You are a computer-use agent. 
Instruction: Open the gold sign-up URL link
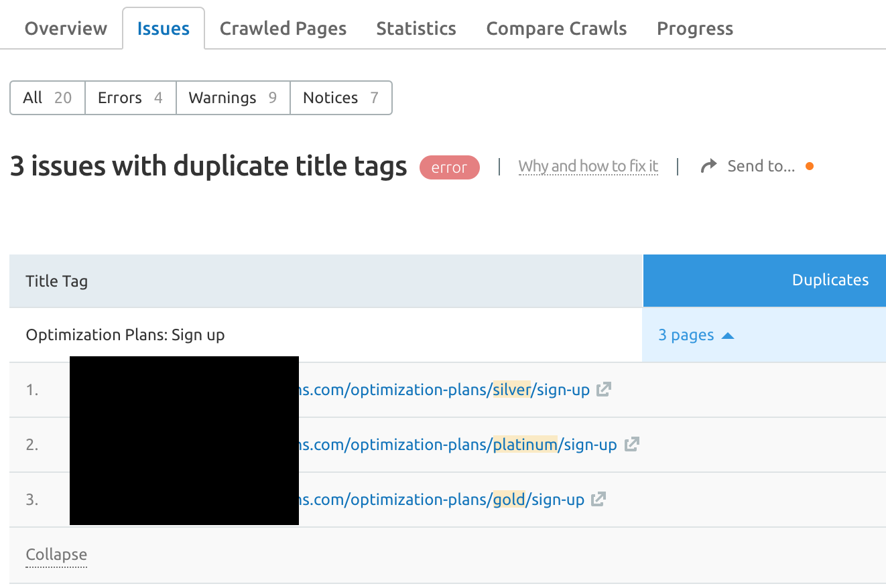[x=440, y=500]
